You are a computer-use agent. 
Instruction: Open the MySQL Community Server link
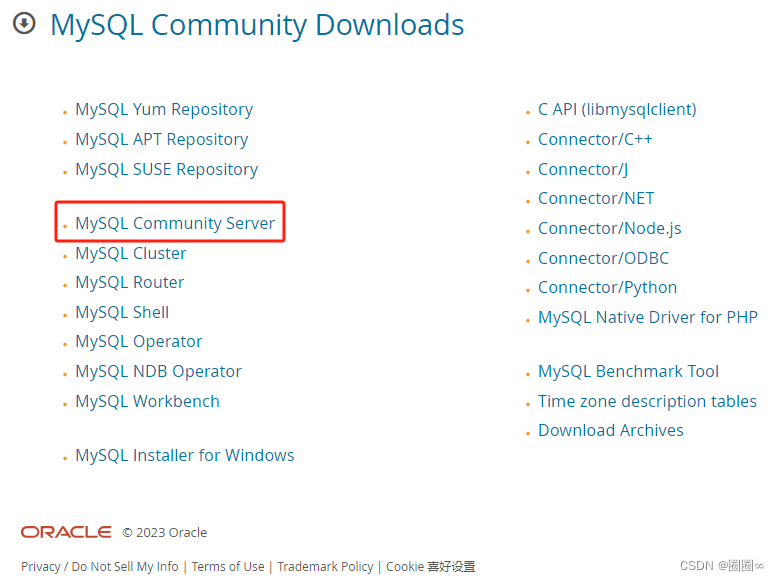click(175, 224)
